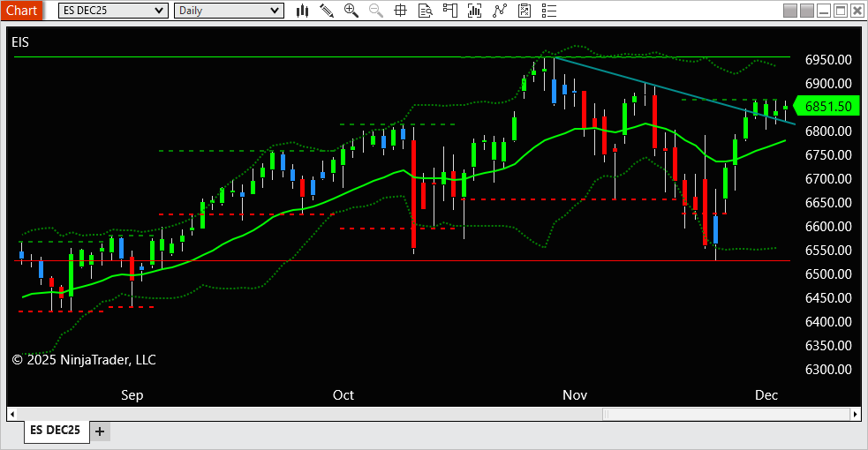Minimize the chart window
This screenshot has height=450, width=868.
point(824,11)
